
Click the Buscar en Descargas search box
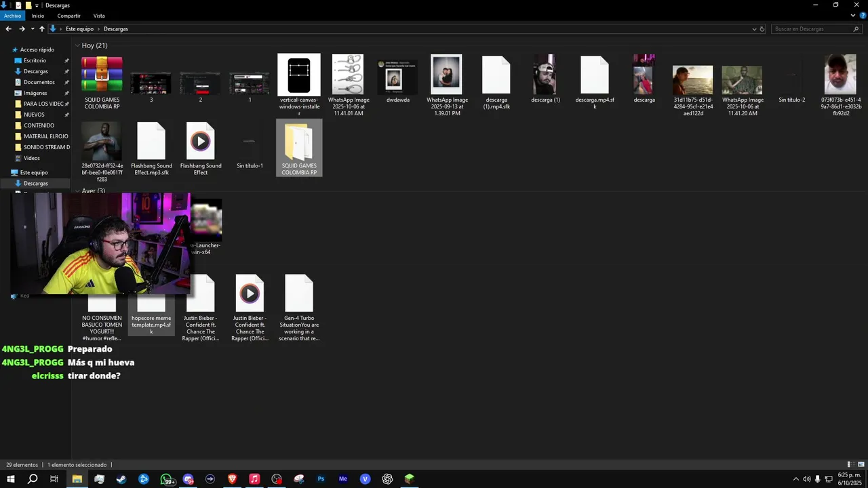tap(816, 29)
